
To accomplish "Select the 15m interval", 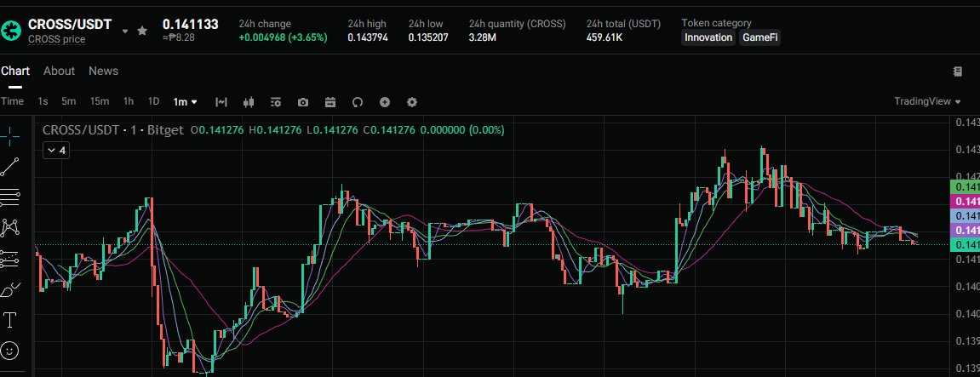I will [100, 101].
